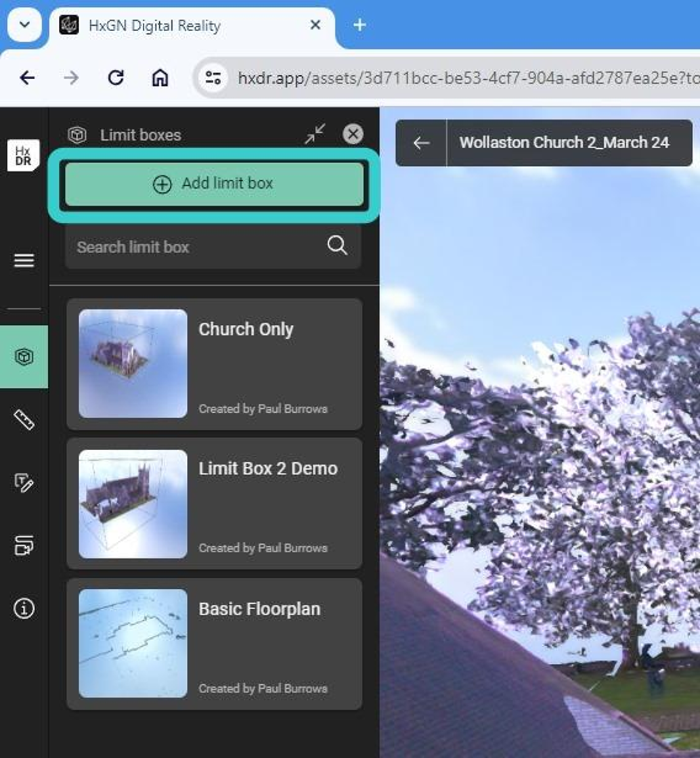Select the ruler measurement tool
The width and height of the screenshot is (700, 758).
(24, 420)
